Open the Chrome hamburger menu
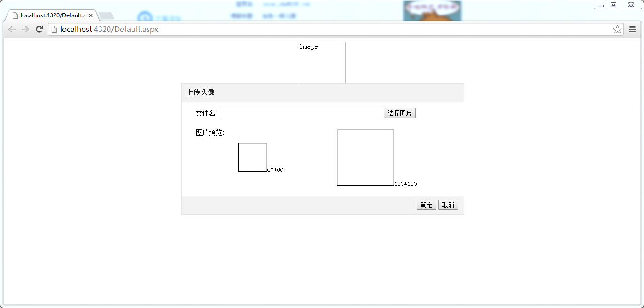The image size is (644, 308). click(632, 29)
